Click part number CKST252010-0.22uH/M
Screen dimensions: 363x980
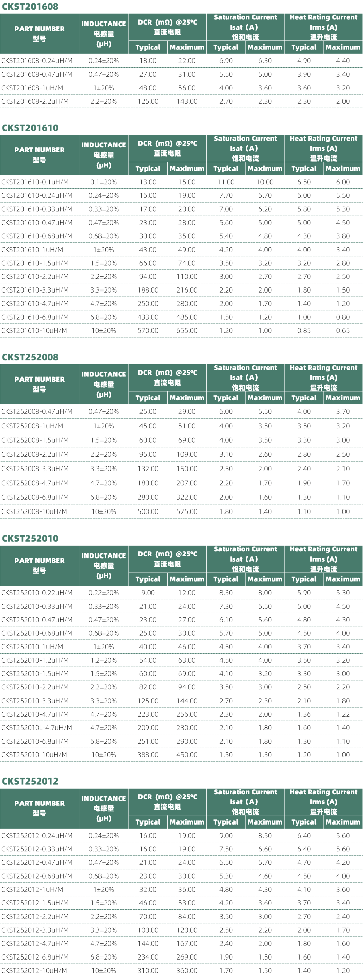[x=37, y=593]
